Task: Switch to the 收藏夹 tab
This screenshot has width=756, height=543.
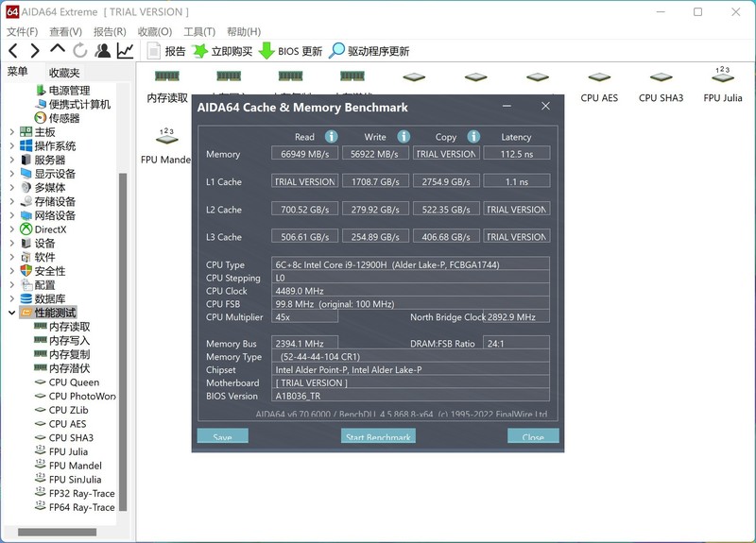Action: click(x=64, y=73)
